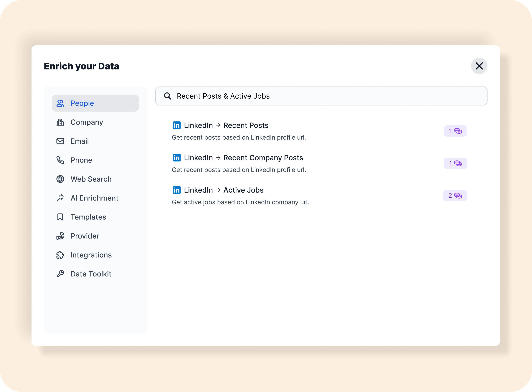Click the Web Search globe icon
532x392 pixels.
(60, 179)
